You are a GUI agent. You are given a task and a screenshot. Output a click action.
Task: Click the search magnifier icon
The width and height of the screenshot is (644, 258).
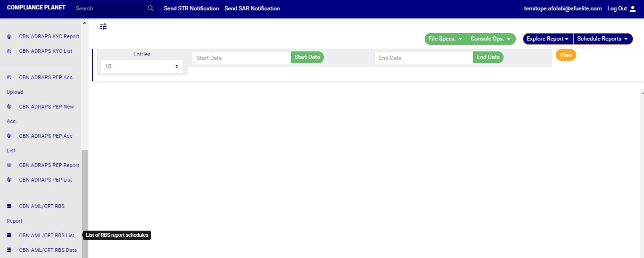click(151, 8)
